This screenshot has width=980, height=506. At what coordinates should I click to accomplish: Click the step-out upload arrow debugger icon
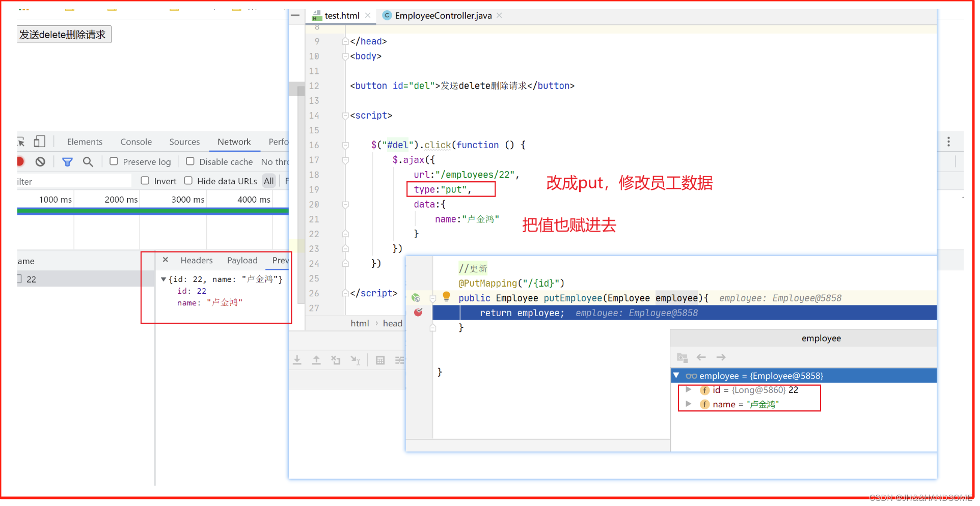point(316,360)
